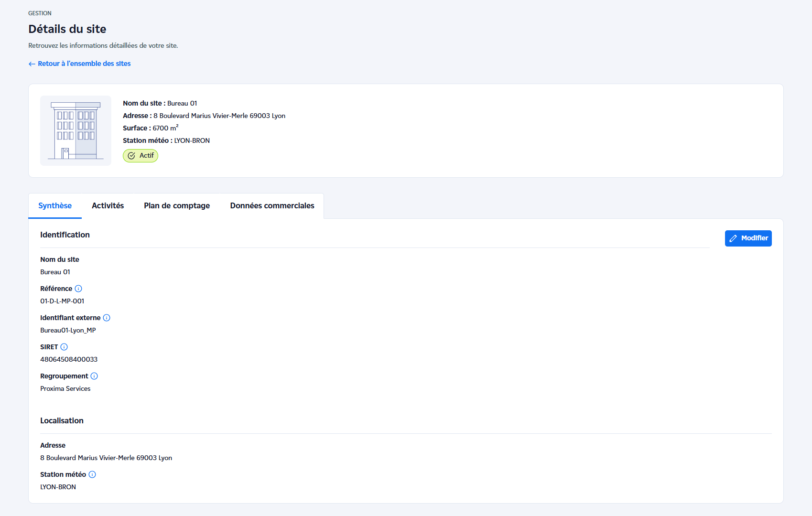Click the SIRET number 48064508400033
The height and width of the screenshot is (516, 812).
click(69, 359)
